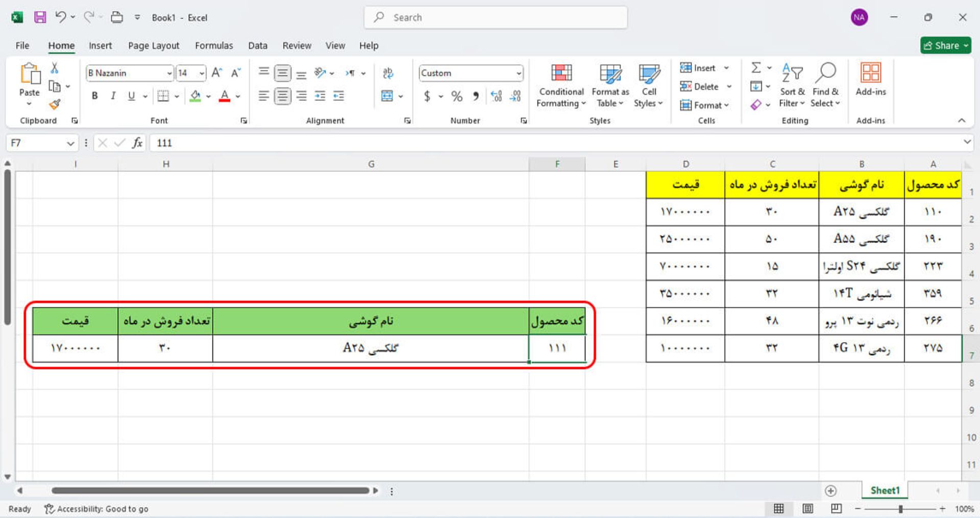This screenshot has width=980, height=518.
Task: Switch to the Formulas tab
Action: pos(214,45)
